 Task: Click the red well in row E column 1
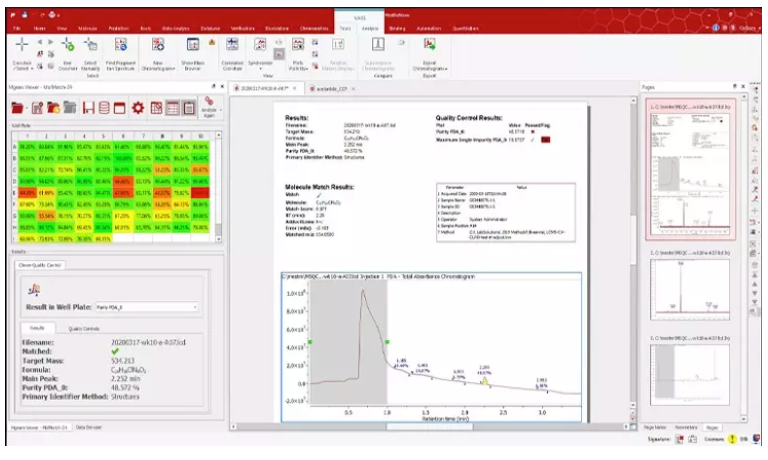27,192
